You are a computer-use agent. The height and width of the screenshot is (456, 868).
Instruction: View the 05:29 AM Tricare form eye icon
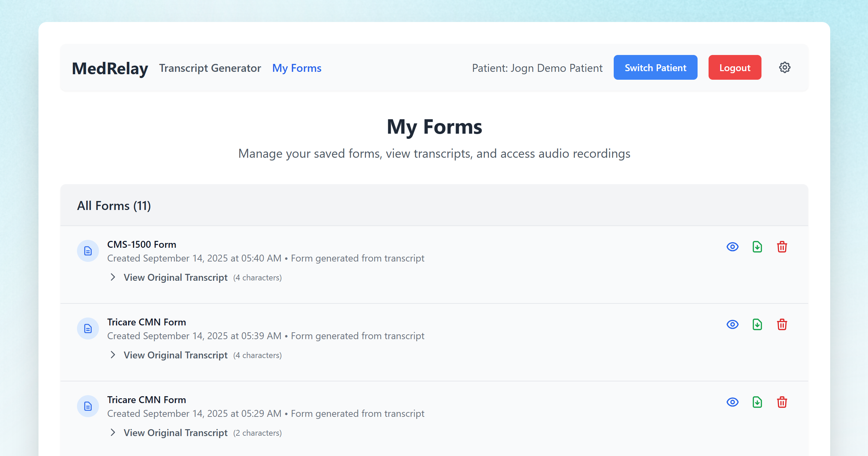[x=732, y=402]
